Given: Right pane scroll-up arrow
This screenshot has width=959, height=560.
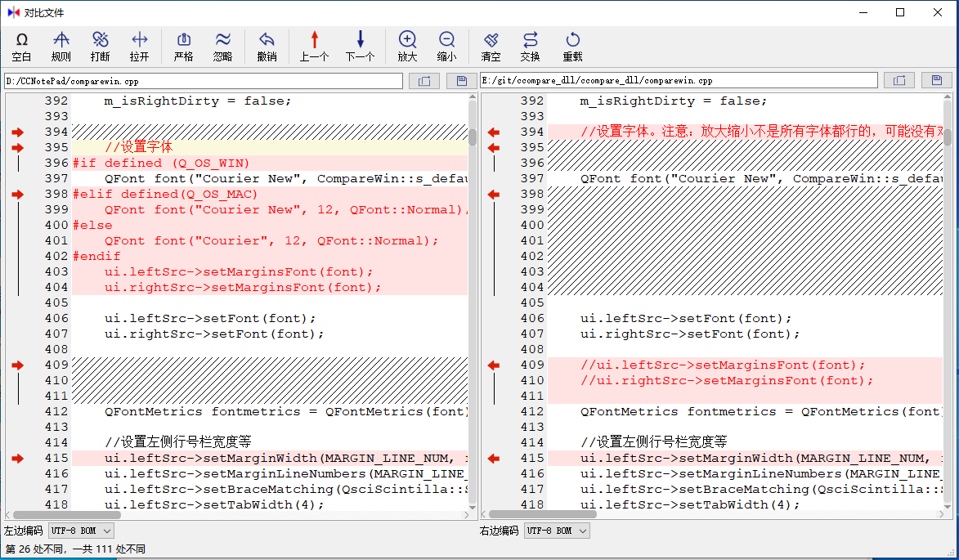Looking at the screenshot, I should click(948, 96).
